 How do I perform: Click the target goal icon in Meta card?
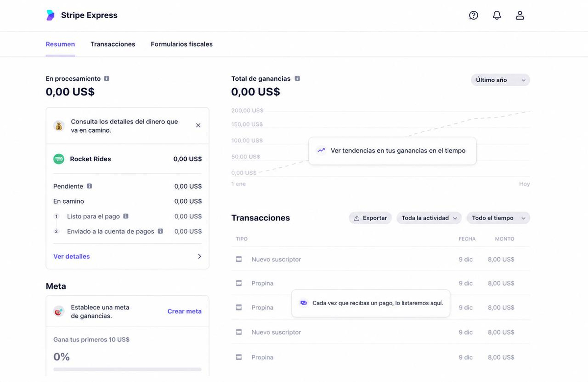point(59,311)
